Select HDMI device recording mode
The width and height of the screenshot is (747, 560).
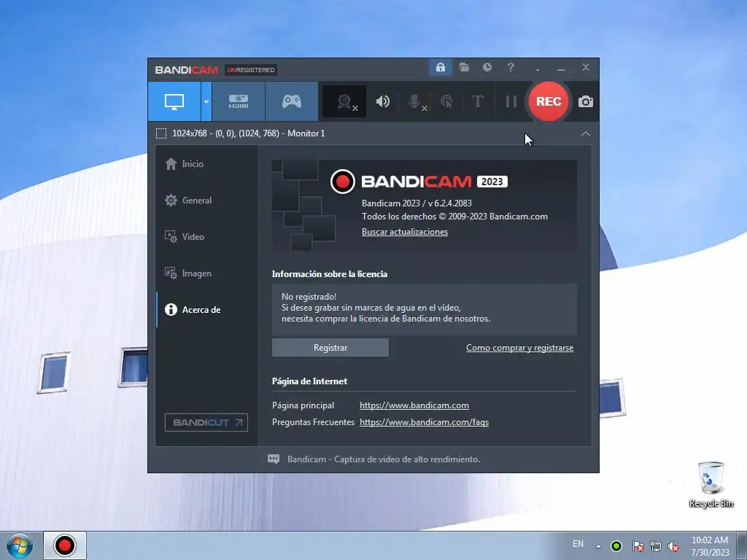(239, 101)
